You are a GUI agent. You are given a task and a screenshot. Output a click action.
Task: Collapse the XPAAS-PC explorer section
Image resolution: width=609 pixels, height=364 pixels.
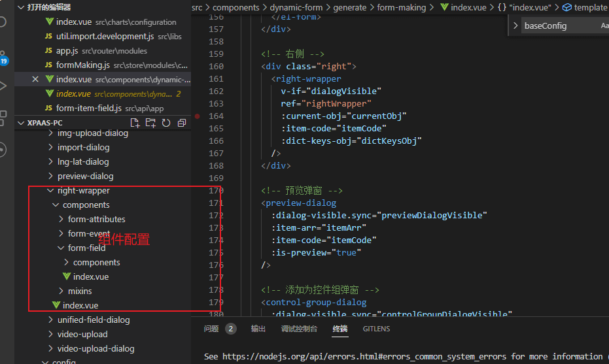pyautogui.click(x=21, y=123)
